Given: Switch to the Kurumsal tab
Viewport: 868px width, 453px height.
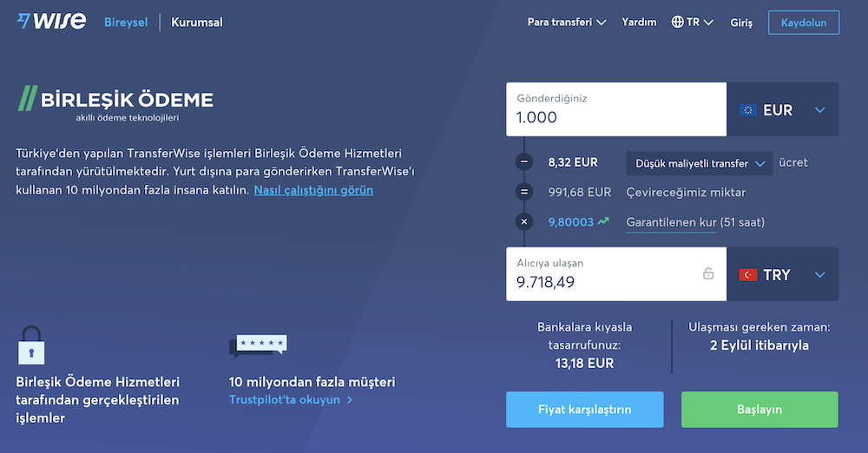Looking at the screenshot, I should (x=196, y=23).
